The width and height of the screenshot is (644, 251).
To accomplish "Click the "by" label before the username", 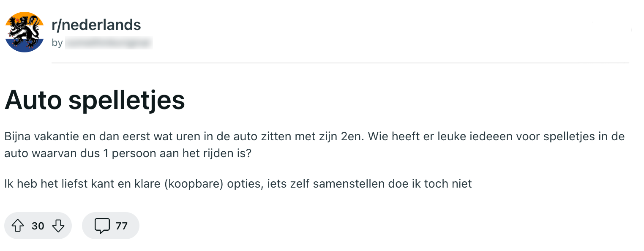I will (x=57, y=43).
